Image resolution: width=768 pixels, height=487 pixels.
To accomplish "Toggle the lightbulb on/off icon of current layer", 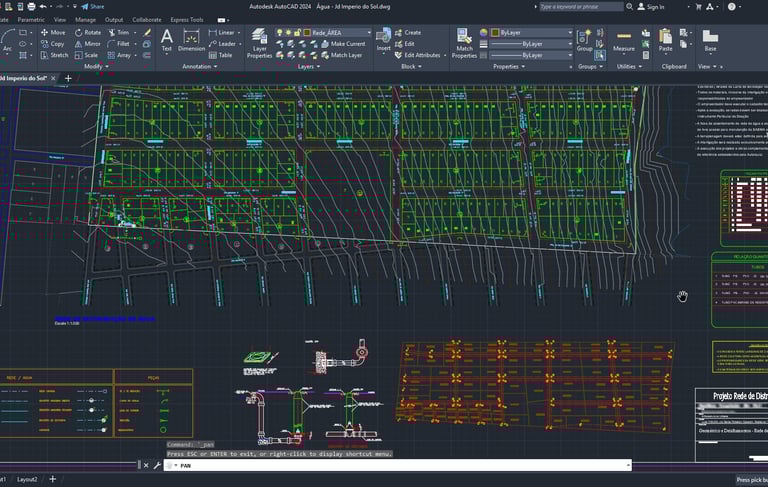I will coord(280,32).
